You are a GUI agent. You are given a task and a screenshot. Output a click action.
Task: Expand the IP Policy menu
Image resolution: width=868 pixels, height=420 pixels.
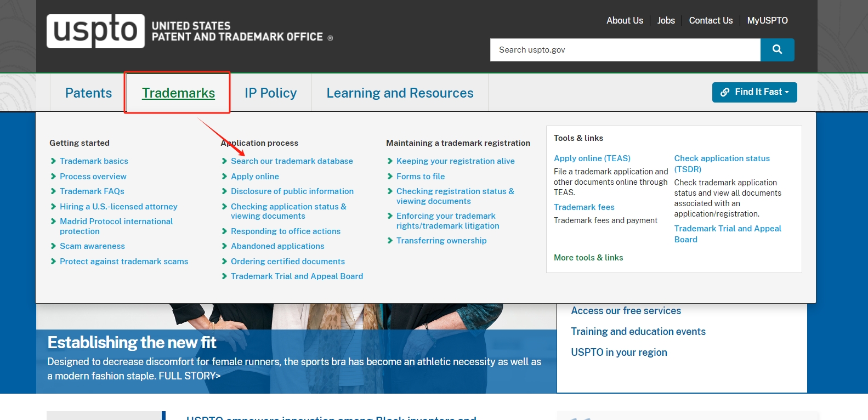(270, 93)
